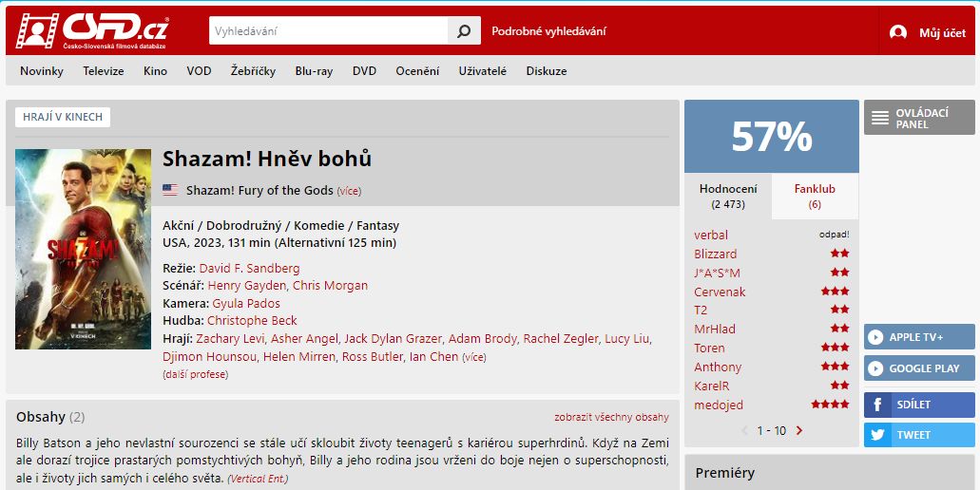
Task: Expand další profese link
Action: point(195,374)
